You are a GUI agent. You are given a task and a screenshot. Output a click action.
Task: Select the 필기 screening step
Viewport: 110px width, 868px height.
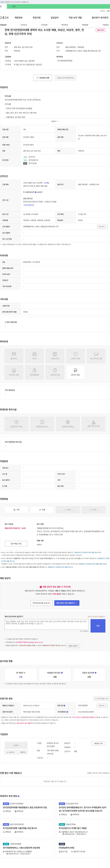[x=68, y=510]
